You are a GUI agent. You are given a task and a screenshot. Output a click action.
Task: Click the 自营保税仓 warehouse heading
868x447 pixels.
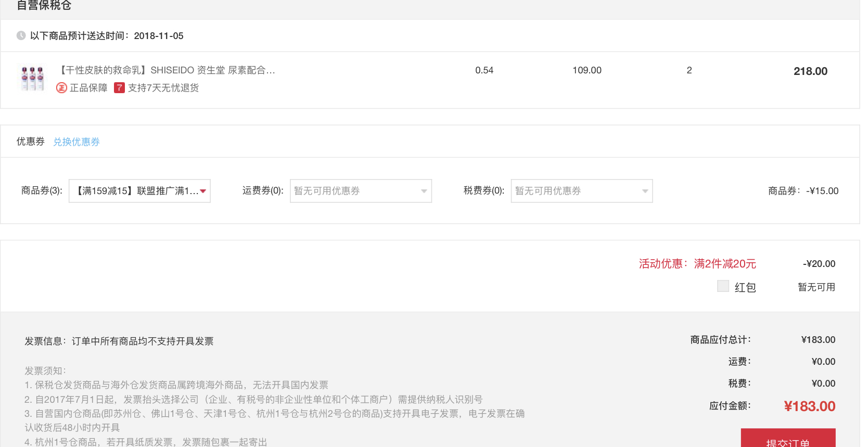44,5
